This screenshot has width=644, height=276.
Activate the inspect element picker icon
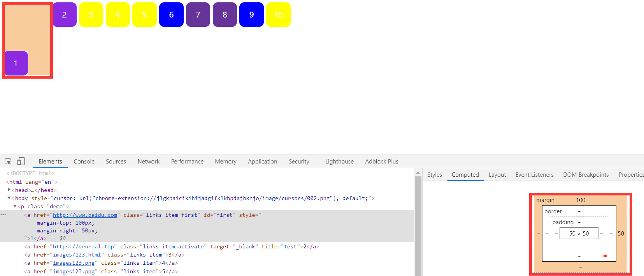coord(8,161)
